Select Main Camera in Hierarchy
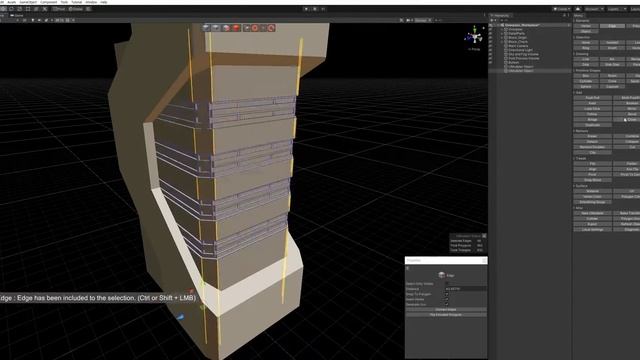Viewport: 640px width, 360px height. [x=518, y=46]
